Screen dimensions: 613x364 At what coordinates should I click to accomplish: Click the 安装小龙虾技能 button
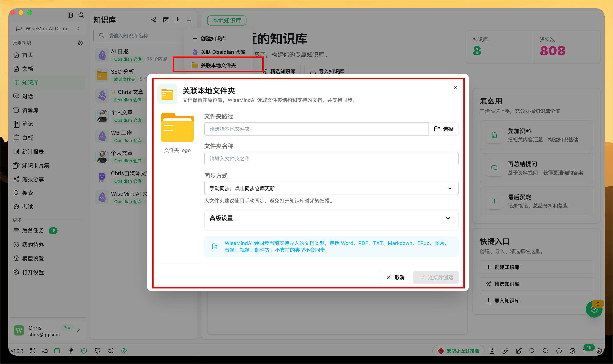458,351
